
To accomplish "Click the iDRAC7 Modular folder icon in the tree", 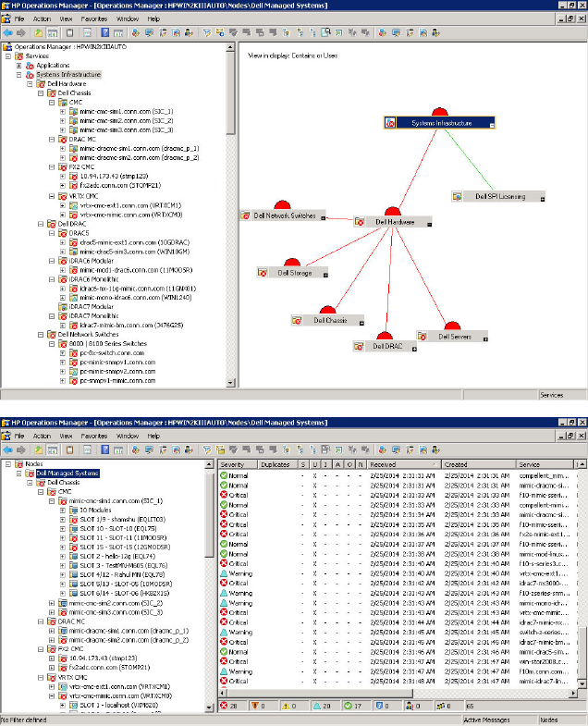I will click(63, 306).
